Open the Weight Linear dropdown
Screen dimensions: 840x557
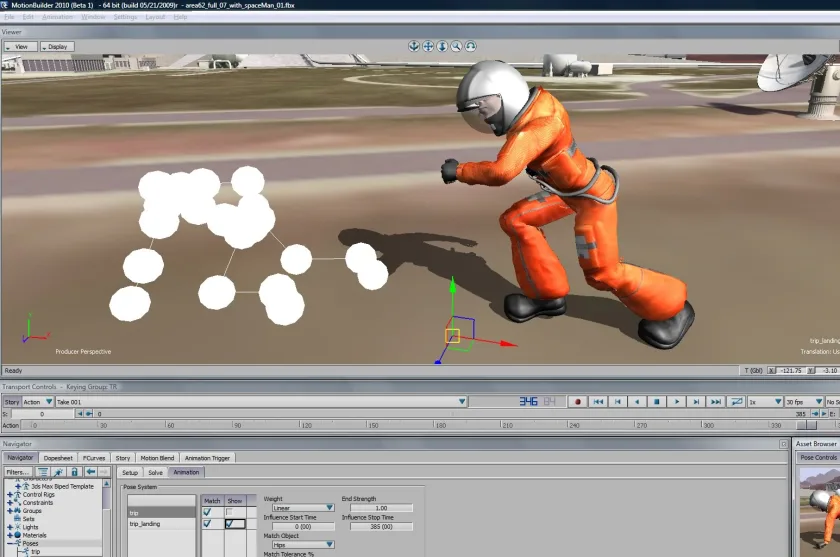click(303, 508)
